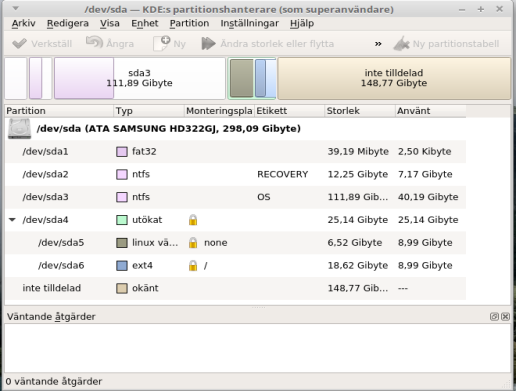Sort by the Etikett column header
This screenshot has width=516, height=391.
pyautogui.click(x=289, y=111)
